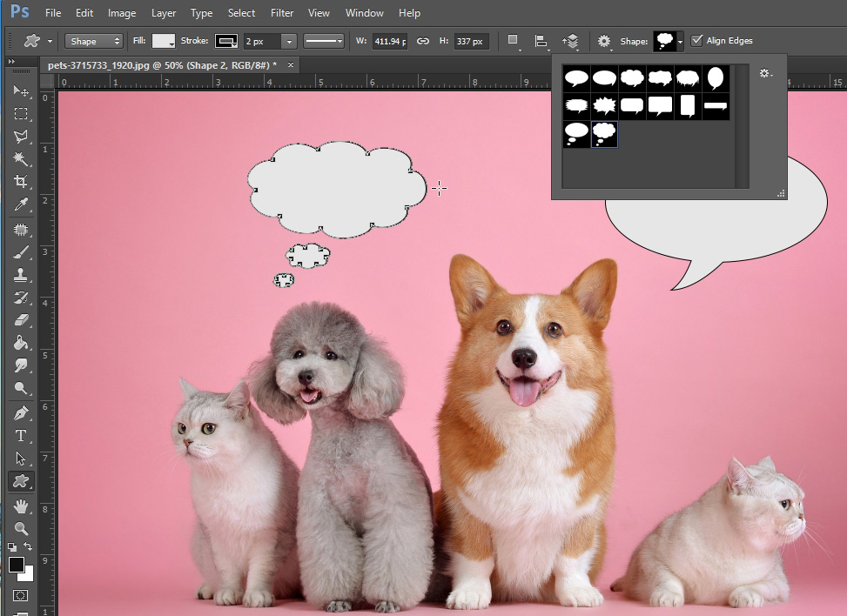The height and width of the screenshot is (616, 847).
Task: Select the Rectangular Marquee tool
Action: coord(21,113)
